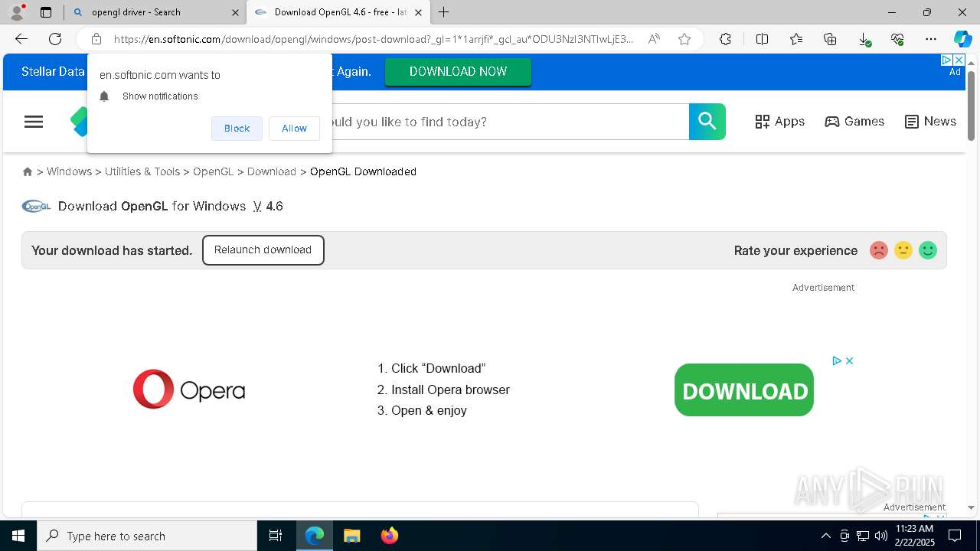Refresh the page with the reload icon

[55, 39]
